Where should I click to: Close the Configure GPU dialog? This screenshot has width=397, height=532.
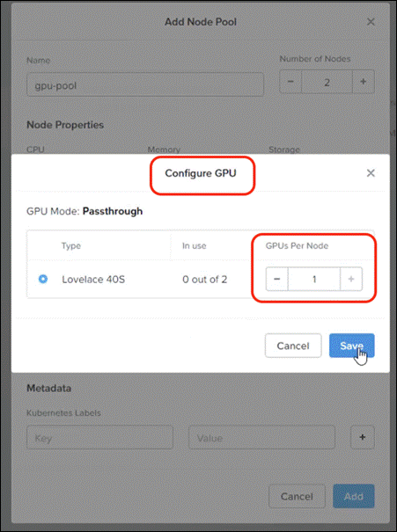371,173
